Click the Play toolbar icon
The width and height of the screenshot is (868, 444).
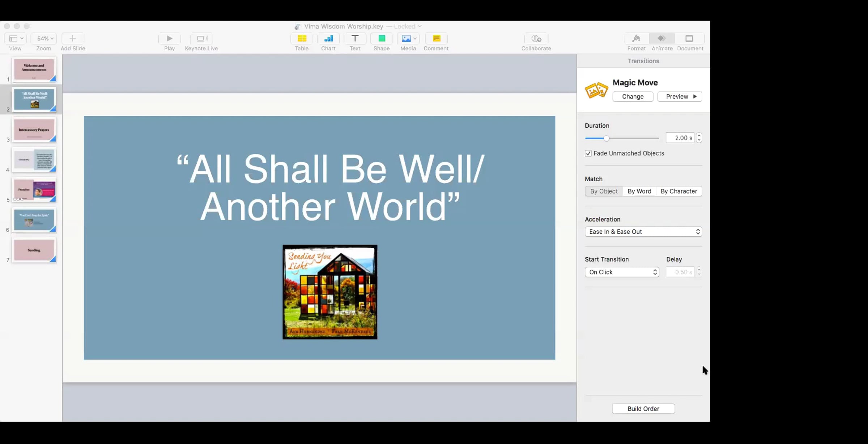click(x=169, y=39)
